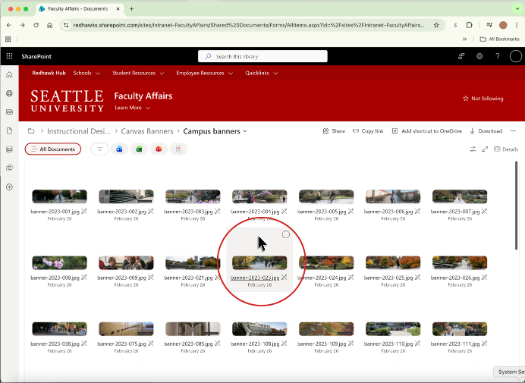Click the switch view options icon
Image resolution: width=525 pixels, height=383 pixels.
click(x=473, y=149)
